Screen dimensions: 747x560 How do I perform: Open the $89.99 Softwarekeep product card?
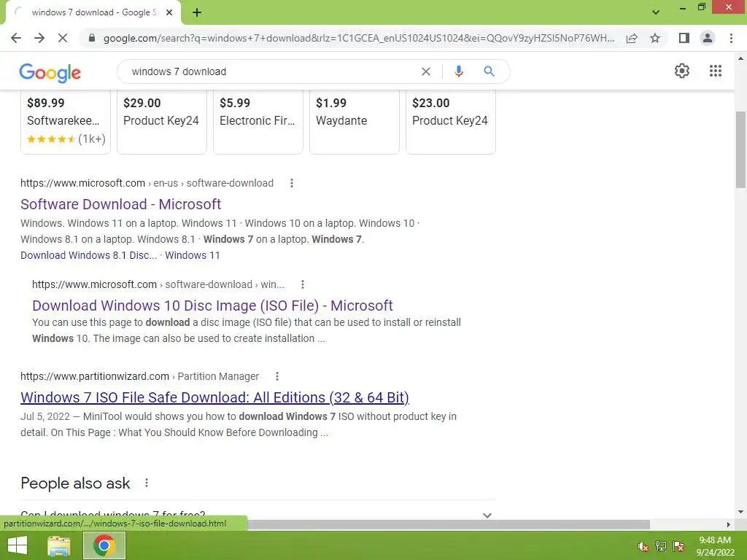[x=66, y=122]
